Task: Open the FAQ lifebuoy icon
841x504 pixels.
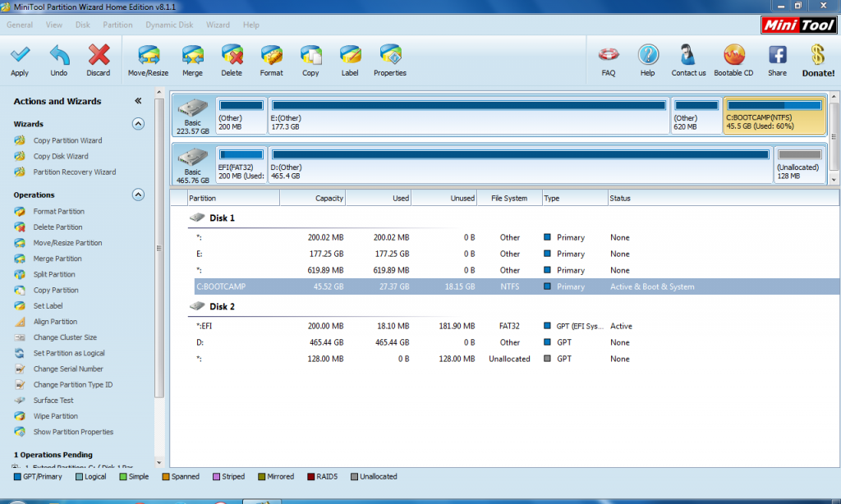Action: [x=609, y=55]
